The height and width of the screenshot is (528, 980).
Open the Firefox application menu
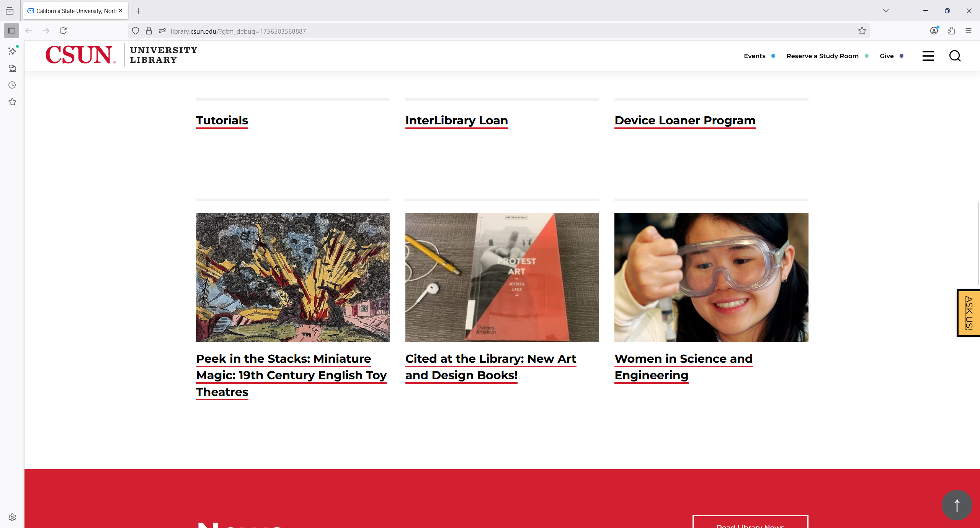pyautogui.click(x=969, y=31)
